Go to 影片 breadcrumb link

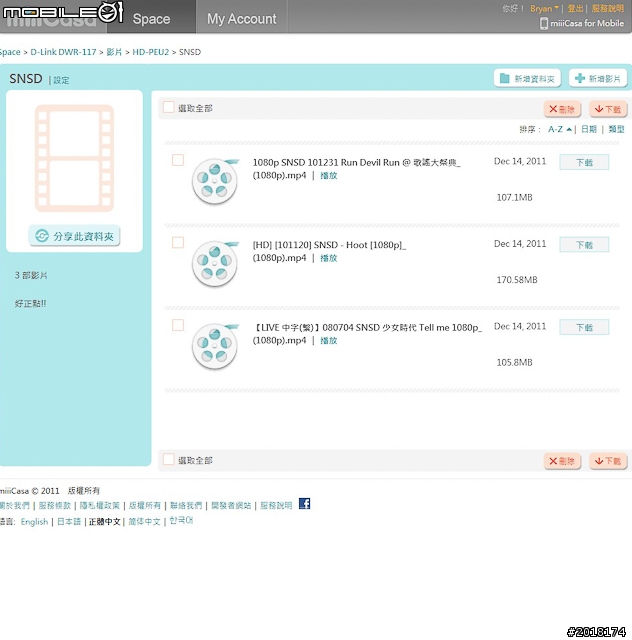pyautogui.click(x=114, y=52)
